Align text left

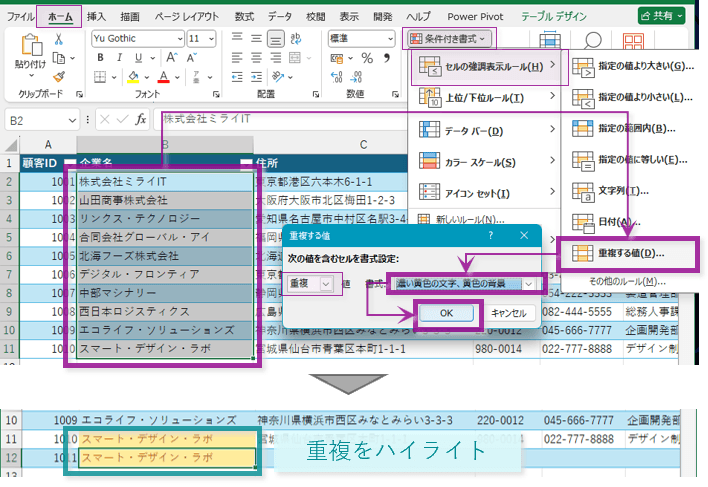click(x=237, y=58)
